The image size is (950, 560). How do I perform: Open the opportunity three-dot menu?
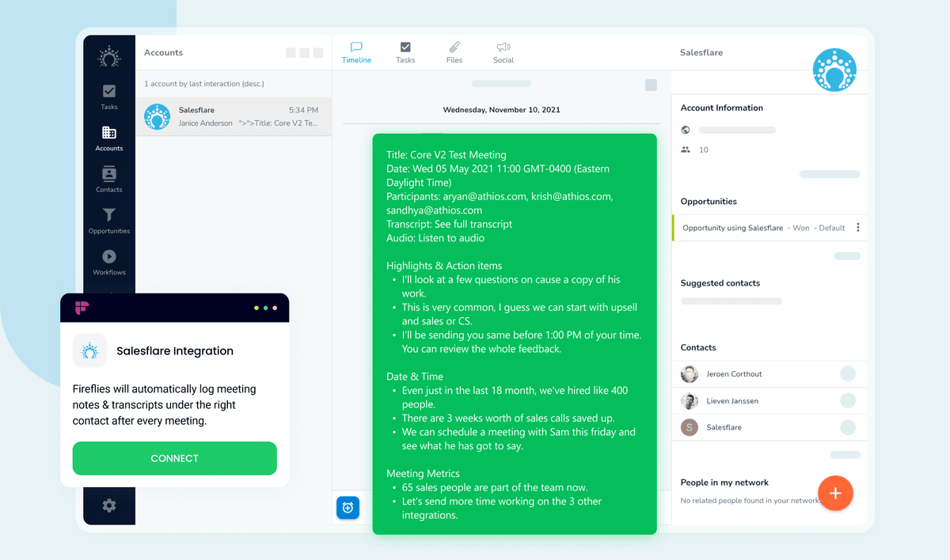[858, 228]
